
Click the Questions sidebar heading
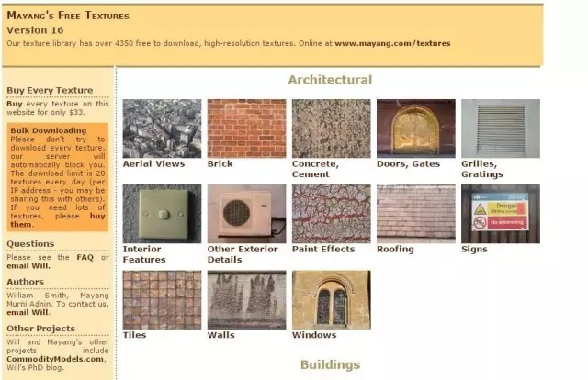tap(30, 244)
